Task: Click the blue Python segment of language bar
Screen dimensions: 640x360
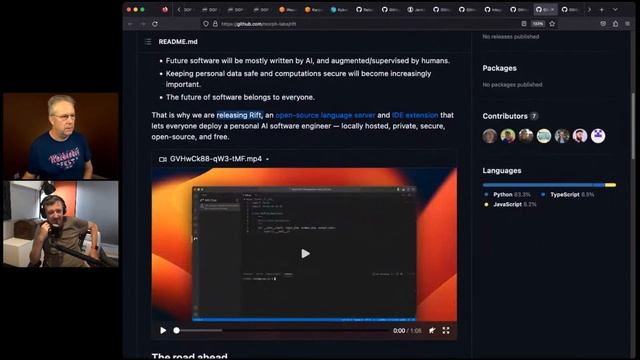Action: pos(538,185)
